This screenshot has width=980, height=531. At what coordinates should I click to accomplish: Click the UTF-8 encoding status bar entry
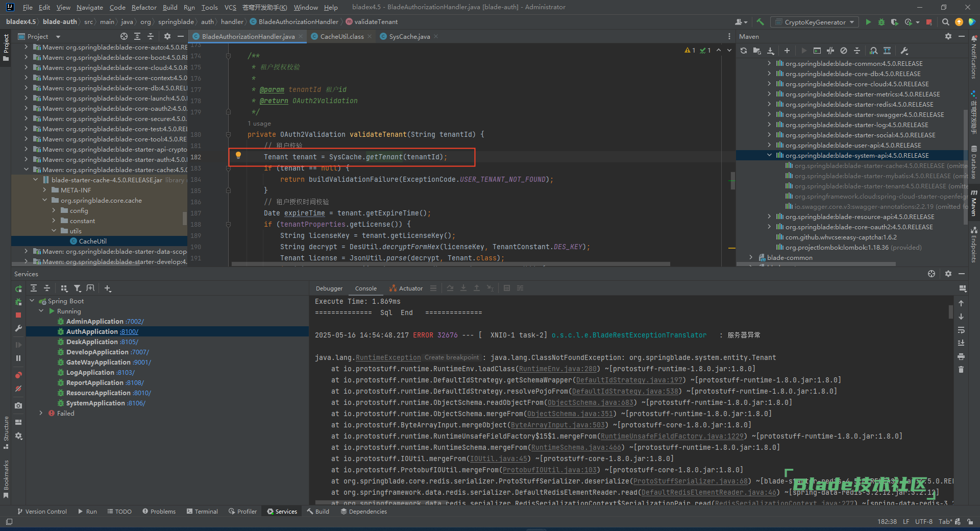coord(924,521)
